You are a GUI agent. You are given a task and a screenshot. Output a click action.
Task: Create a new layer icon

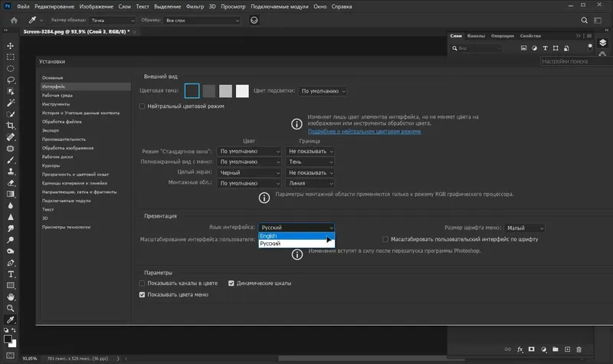(x=567, y=349)
